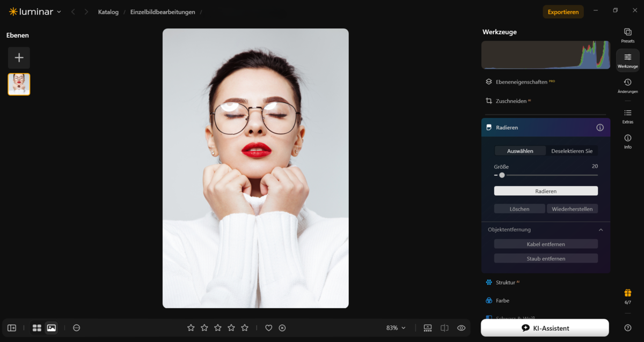Reject image with X circle icon

point(282,328)
